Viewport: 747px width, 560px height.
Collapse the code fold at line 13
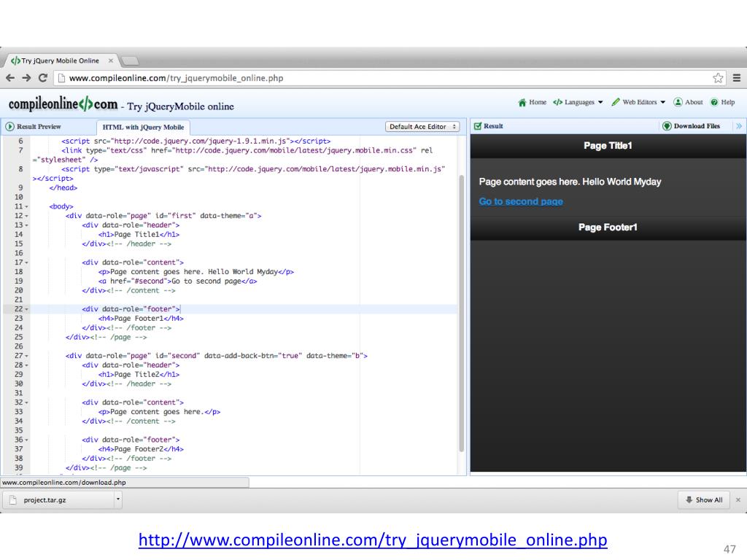(27, 225)
